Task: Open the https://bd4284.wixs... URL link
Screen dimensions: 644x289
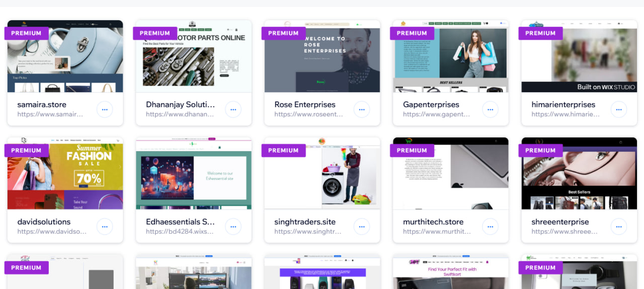Action: pyautogui.click(x=180, y=232)
